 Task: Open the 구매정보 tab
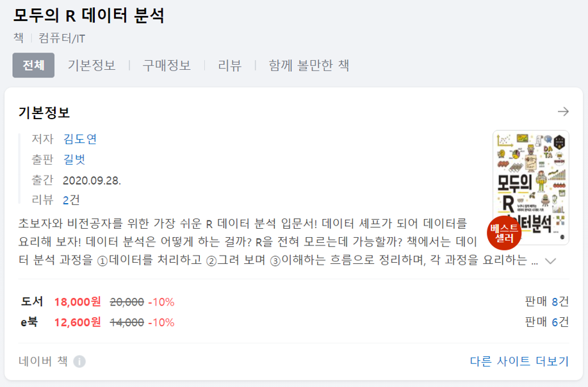coord(167,65)
